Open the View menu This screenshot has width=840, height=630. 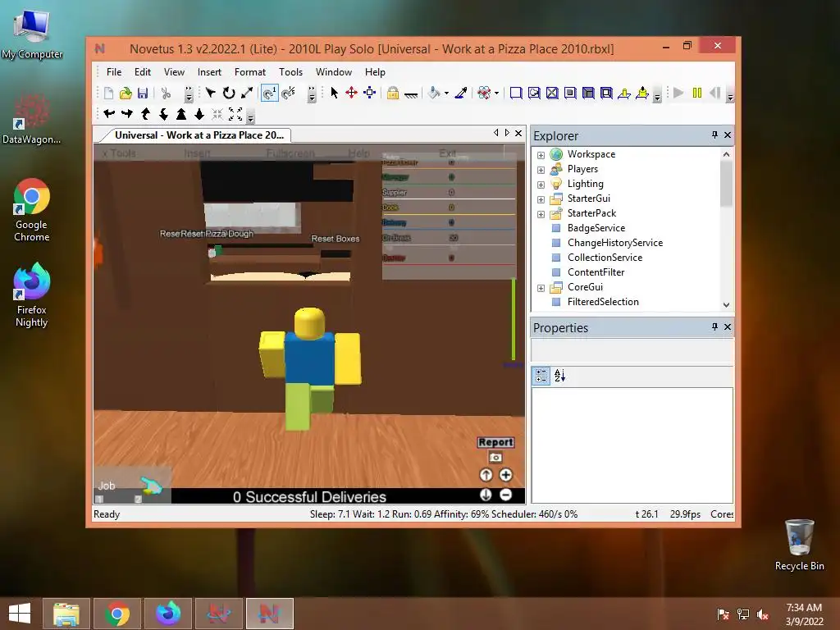[x=174, y=72]
